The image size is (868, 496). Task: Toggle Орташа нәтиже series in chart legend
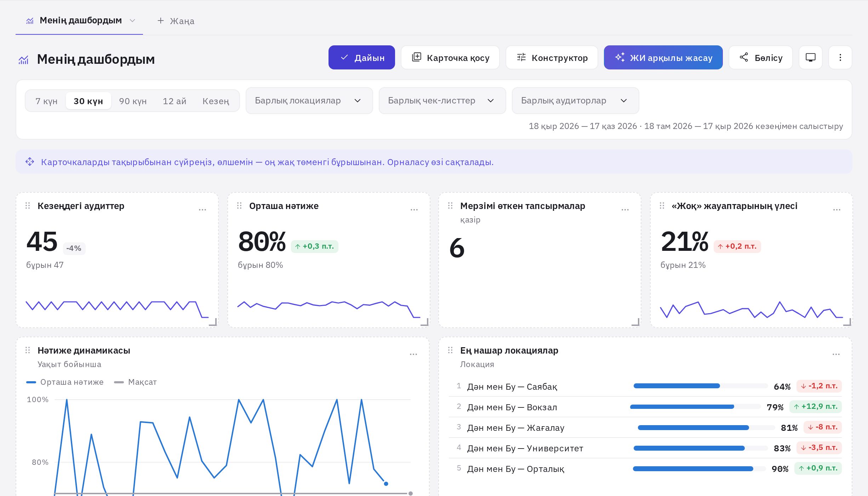65,382
